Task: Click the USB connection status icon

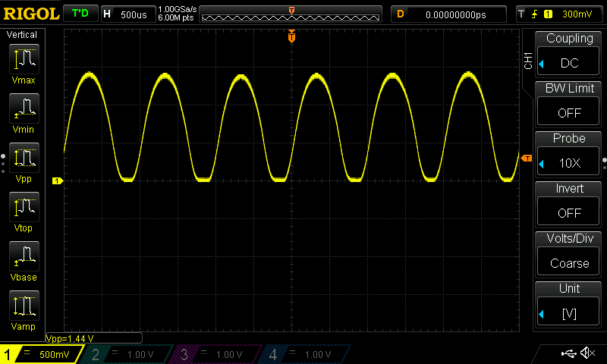Action: [568, 353]
